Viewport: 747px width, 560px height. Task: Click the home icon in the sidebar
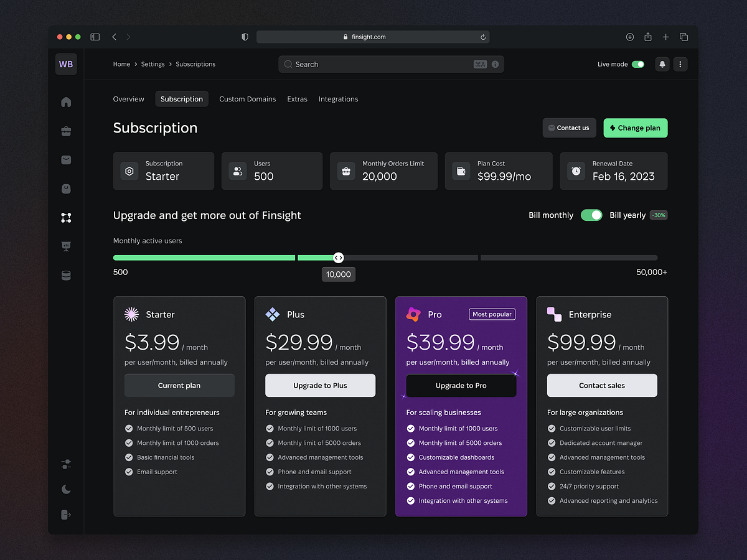click(x=66, y=102)
